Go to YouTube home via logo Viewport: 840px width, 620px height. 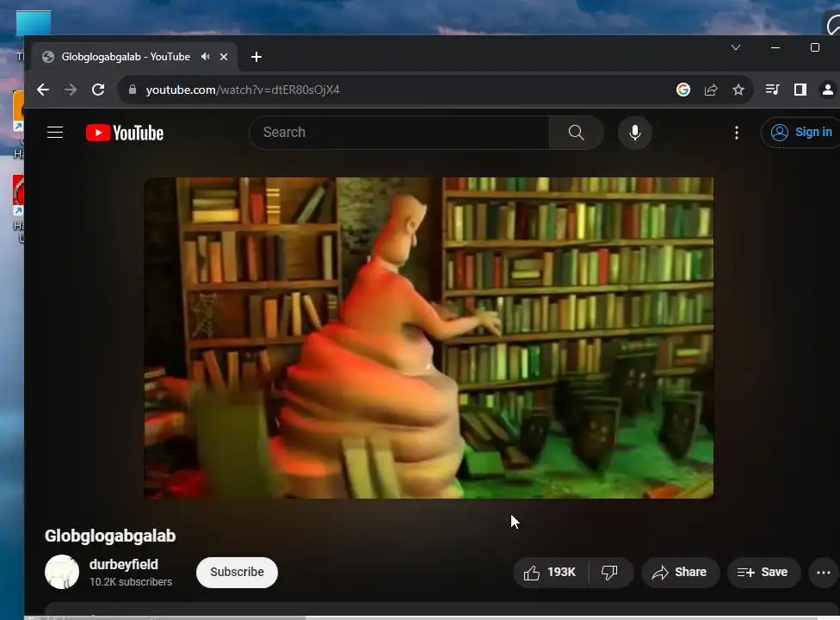click(x=125, y=133)
